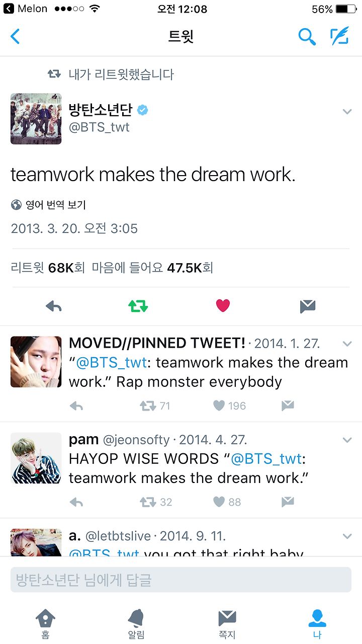
Task: Open the search magnifier icon
Action: [307, 36]
